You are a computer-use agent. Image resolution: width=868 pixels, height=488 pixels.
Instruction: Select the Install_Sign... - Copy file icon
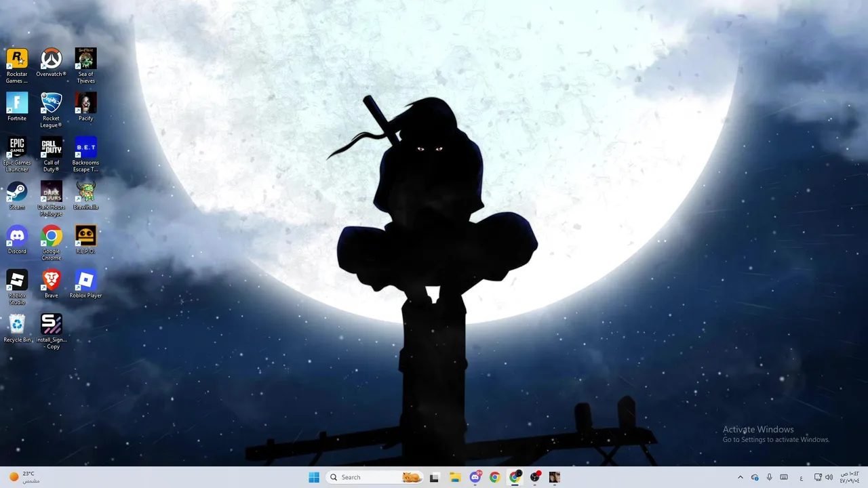pyautogui.click(x=52, y=331)
